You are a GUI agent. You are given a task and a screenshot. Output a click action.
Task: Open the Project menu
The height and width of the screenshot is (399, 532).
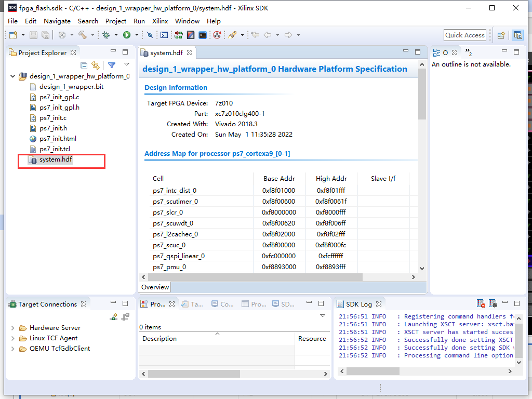pyautogui.click(x=116, y=21)
